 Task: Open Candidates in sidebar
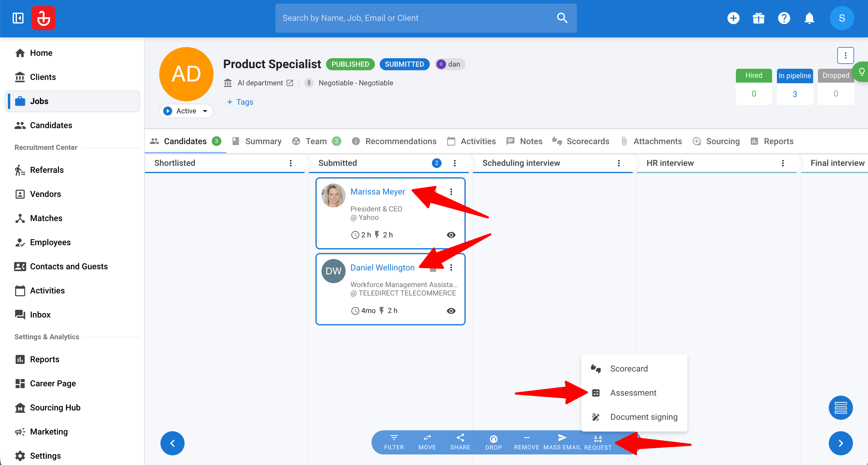tap(72, 125)
